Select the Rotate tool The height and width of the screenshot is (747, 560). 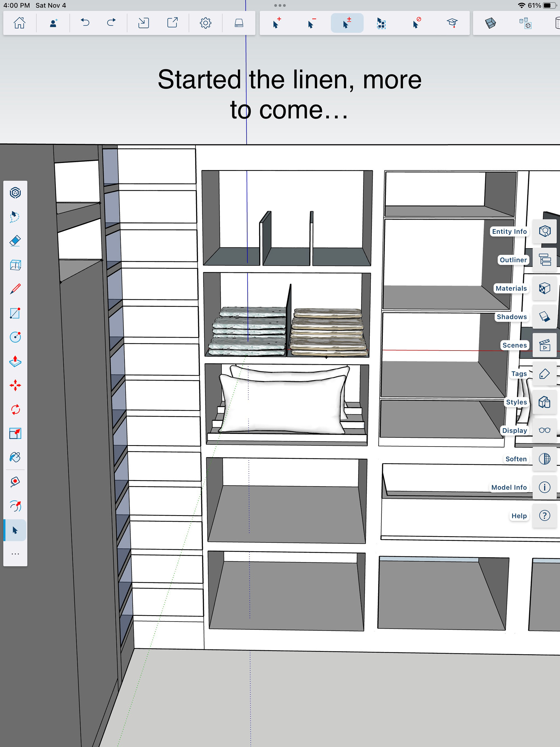pyautogui.click(x=15, y=410)
